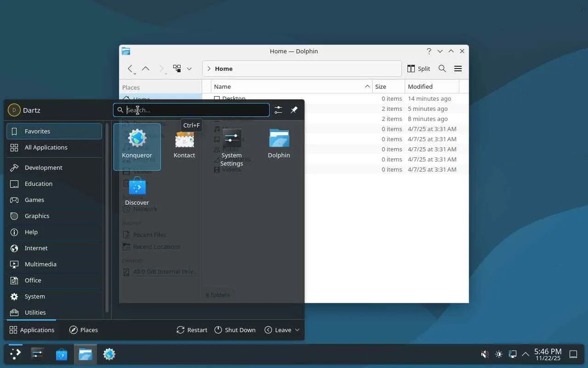The width and height of the screenshot is (588, 368).
Task: Open the System category
Action: (54, 296)
